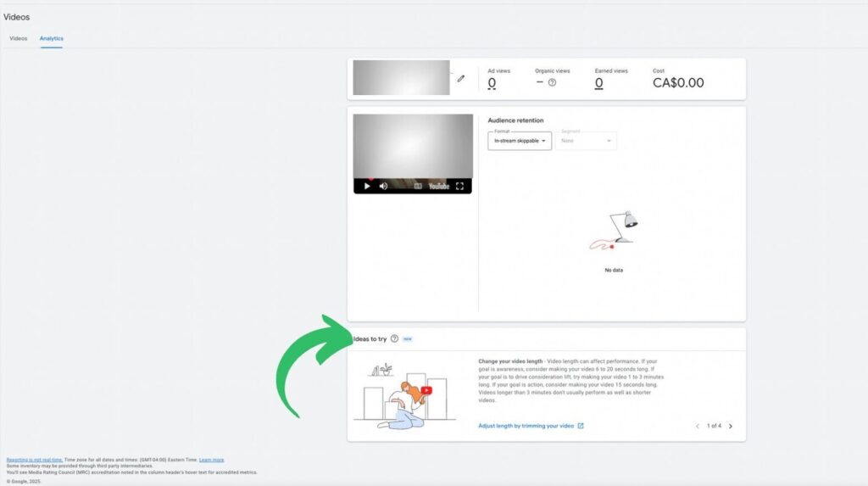868x486 pixels.
Task: Go to the next idea with right chevron
Action: 731,426
